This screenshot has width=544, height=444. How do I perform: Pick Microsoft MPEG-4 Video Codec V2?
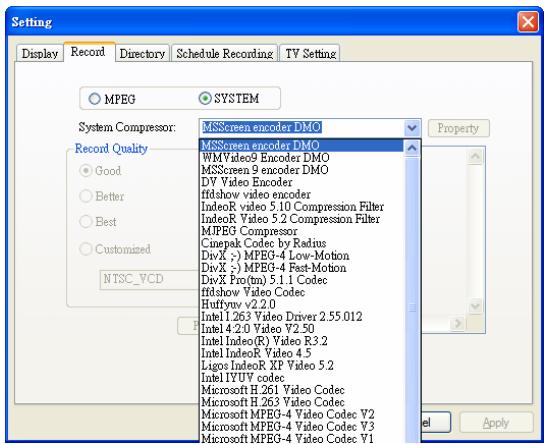(301, 414)
